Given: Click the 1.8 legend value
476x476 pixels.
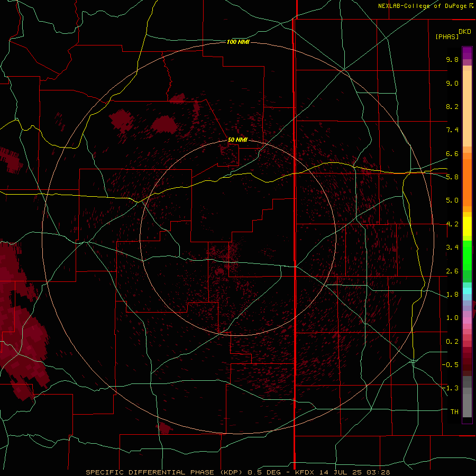Looking at the screenshot, I should click(x=452, y=295).
